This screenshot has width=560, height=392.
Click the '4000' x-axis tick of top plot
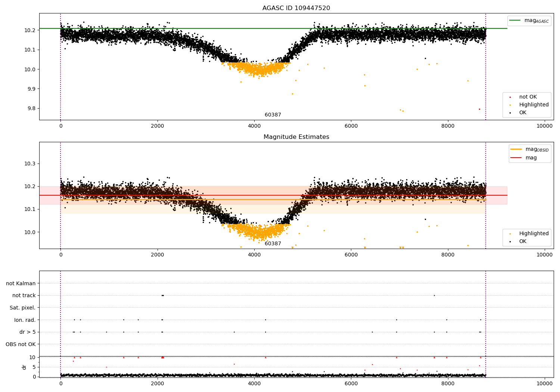click(x=254, y=126)
